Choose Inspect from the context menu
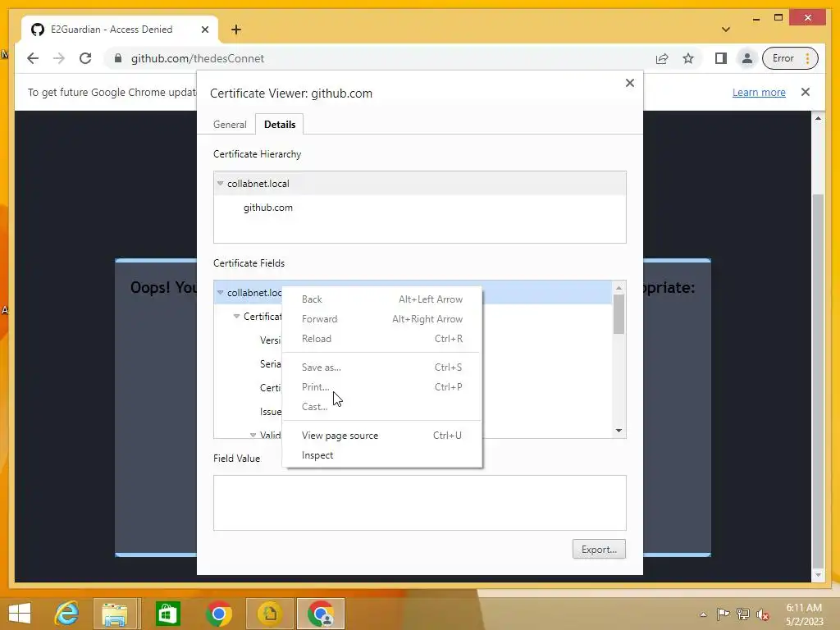The image size is (840, 630). [382, 454]
